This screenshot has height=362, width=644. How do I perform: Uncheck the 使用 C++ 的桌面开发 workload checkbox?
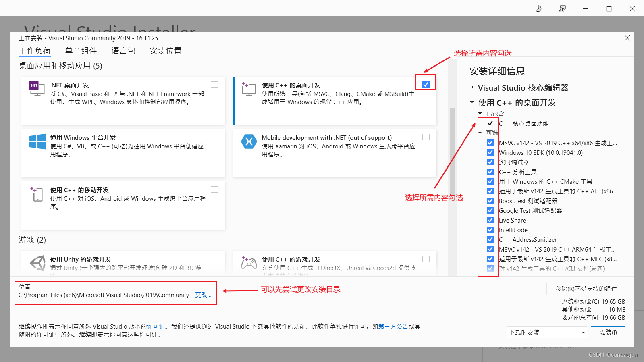426,85
